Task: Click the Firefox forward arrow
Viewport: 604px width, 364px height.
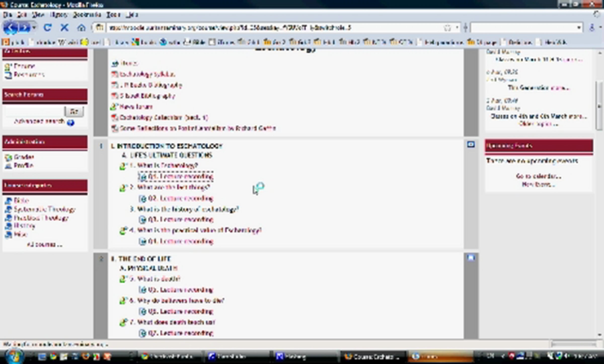Action: (24, 28)
